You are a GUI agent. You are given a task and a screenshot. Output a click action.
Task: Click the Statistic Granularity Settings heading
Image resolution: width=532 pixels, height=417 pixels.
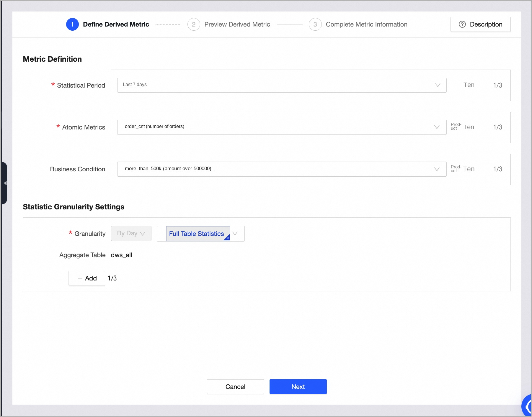pos(74,207)
